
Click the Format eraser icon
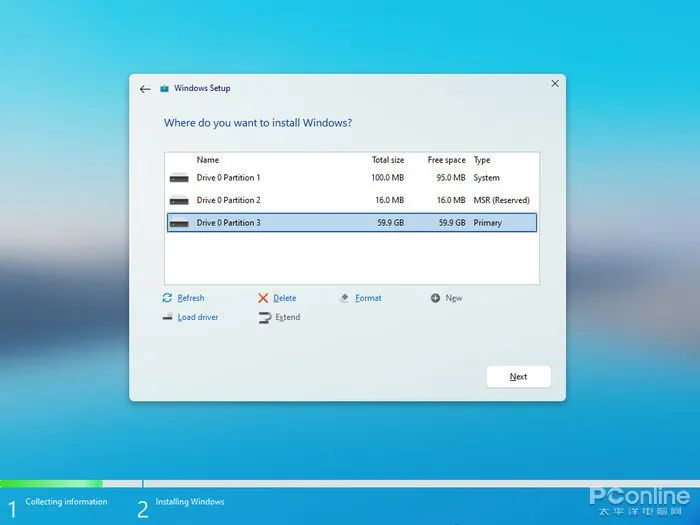point(344,298)
